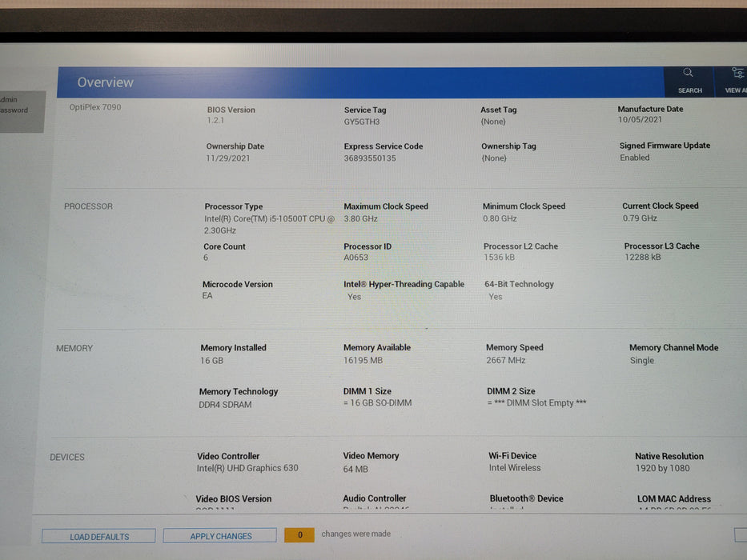The height and width of the screenshot is (560, 747).
Task: Select Memory Channel Mode Single value
Action: (x=641, y=361)
